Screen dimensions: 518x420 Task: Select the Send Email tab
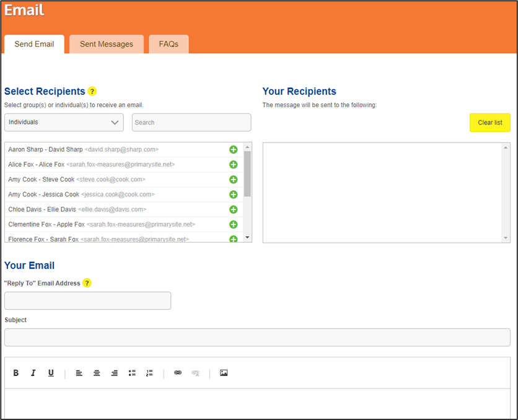coord(34,44)
